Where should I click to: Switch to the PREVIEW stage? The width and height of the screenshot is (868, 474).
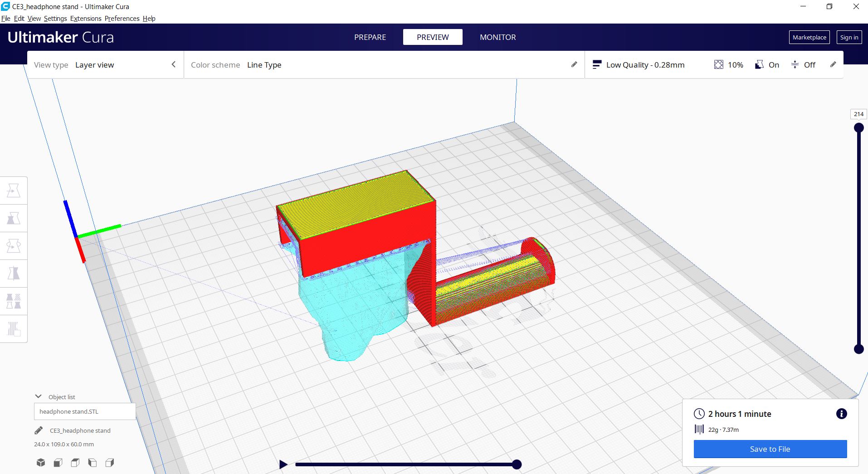433,37
